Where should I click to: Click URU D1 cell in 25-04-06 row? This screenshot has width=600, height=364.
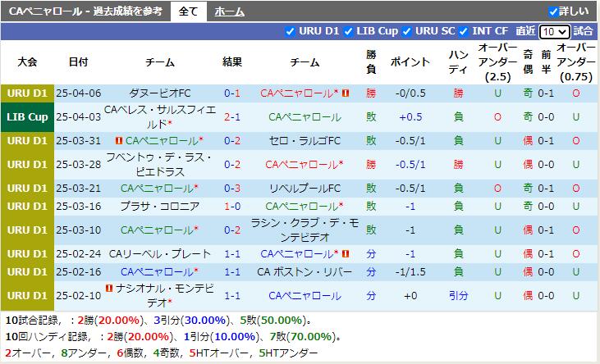pyautogui.click(x=27, y=93)
